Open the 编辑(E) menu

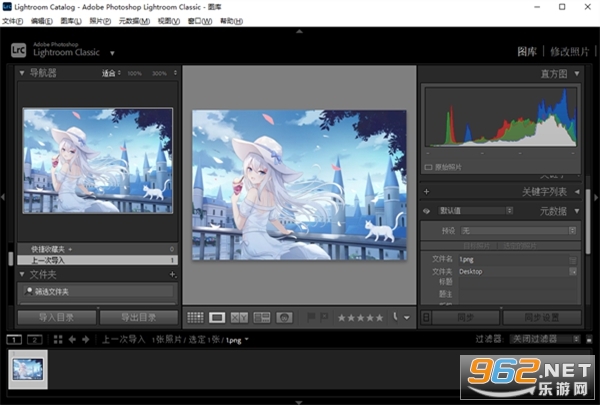tap(42, 21)
